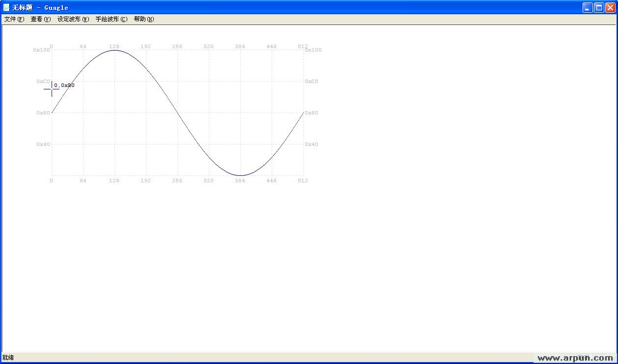Viewport: 618px width, 364px height.
Task: Click the sine wave trough at x=384
Action: (x=240, y=175)
